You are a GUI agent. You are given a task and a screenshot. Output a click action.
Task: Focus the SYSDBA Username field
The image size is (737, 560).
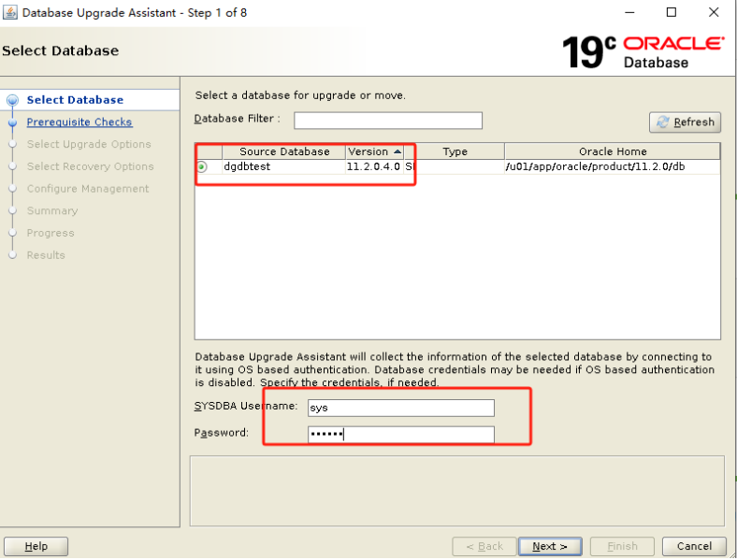(401, 408)
